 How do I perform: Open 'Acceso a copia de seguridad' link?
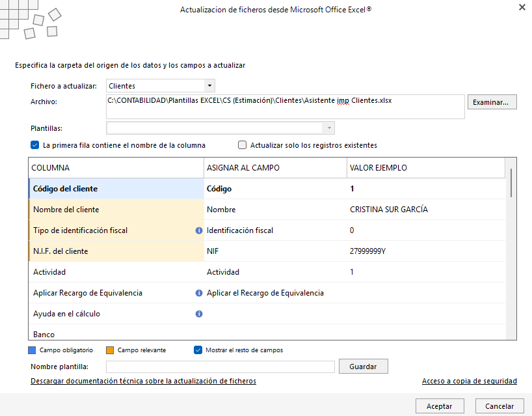pyautogui.click(x=469, y=381)
